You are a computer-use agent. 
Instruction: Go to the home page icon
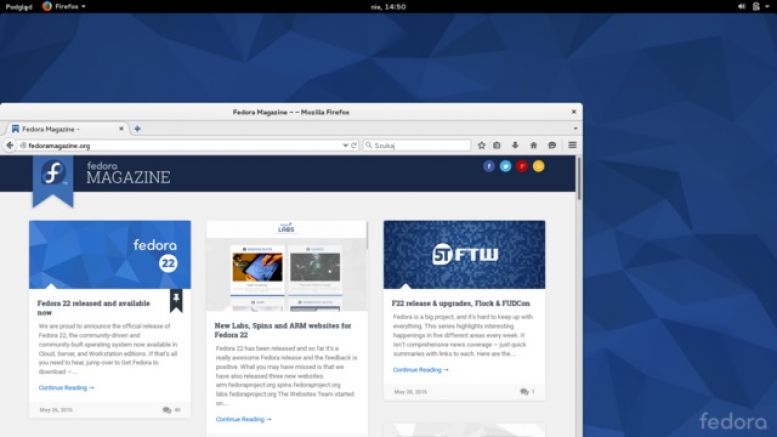(x=534, y=145)
